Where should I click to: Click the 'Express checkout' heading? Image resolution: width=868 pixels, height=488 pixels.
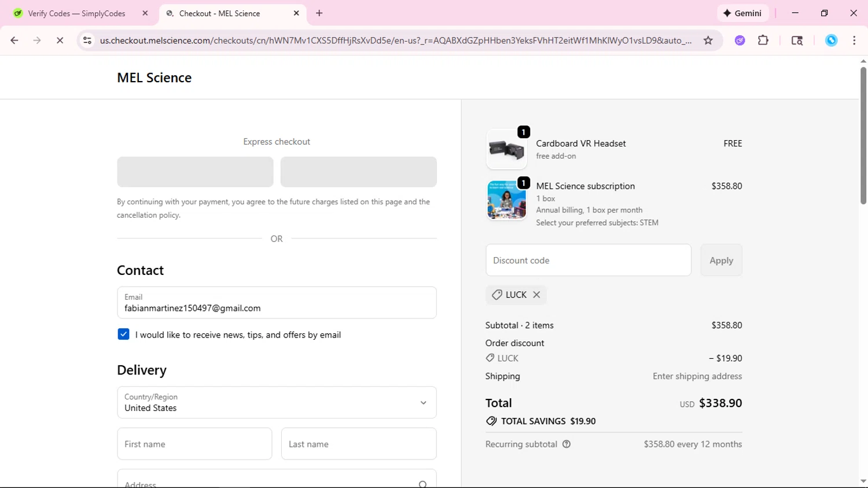(277, 142)
